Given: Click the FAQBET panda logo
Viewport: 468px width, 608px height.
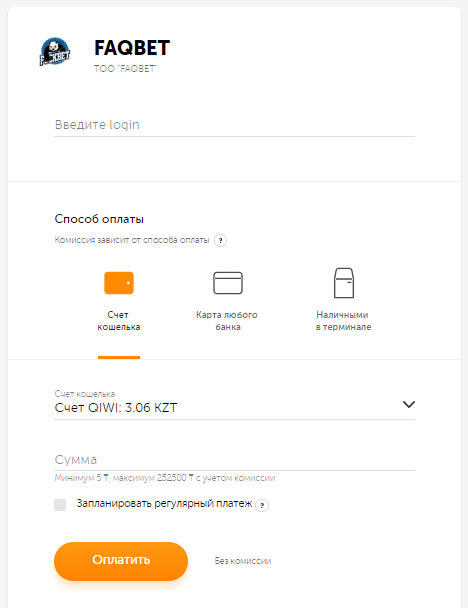Looking at the screenshot, I should click(55, 51).
